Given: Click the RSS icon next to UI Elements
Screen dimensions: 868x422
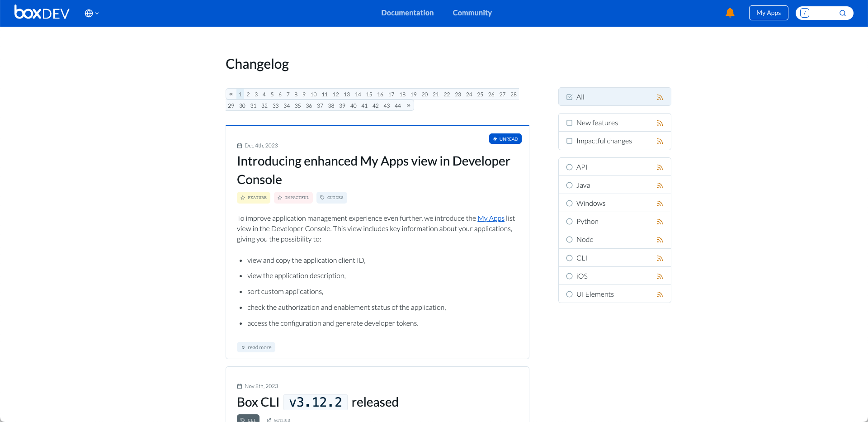Looking at the screenshot, I should (x=660, y=294).
